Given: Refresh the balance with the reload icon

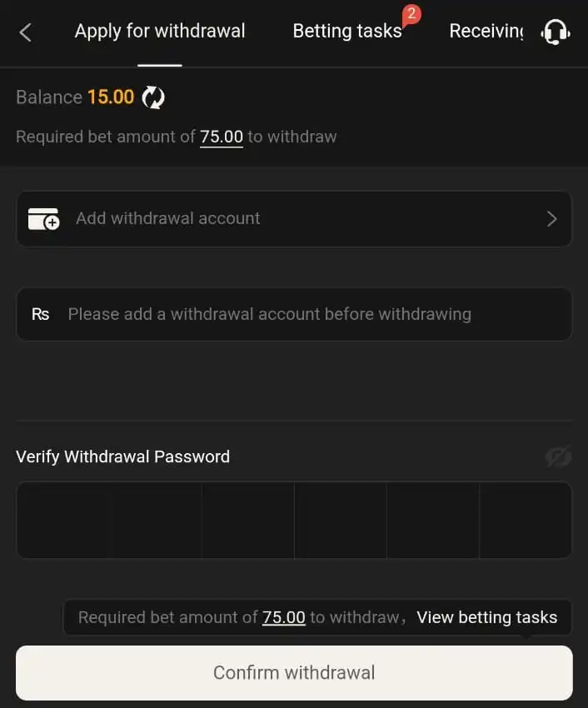Looking at the screenshot, I should coord(152,97).
